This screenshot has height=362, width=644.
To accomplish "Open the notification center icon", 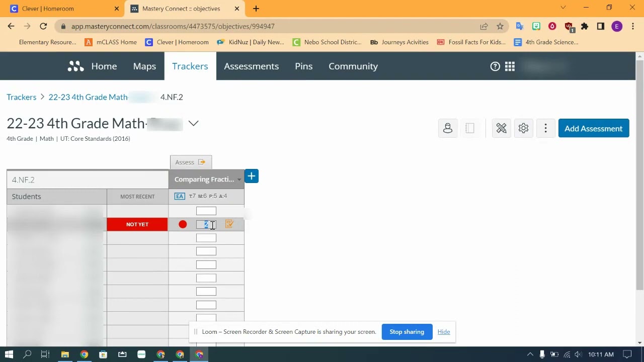I will tap(627, 354).
